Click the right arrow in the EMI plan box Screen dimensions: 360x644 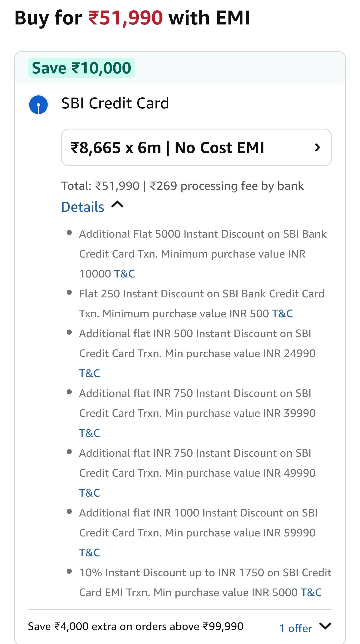point(318,147)
